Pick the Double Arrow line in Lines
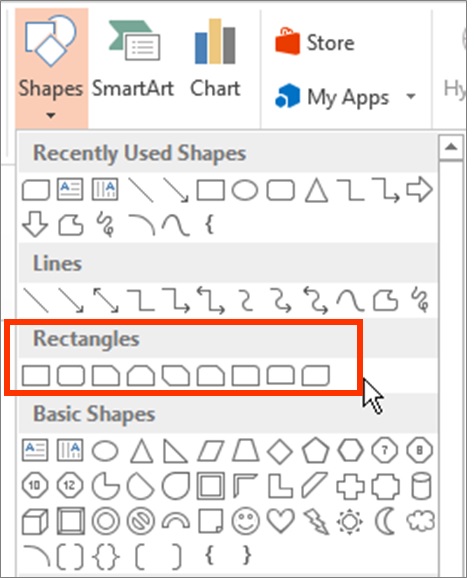This screenshot has width=476, height=578. point(105,300)
